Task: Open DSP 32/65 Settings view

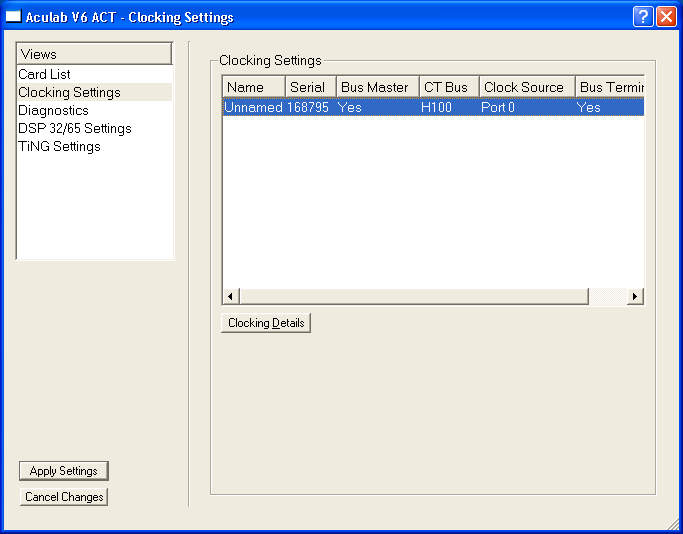Action: 95,128
